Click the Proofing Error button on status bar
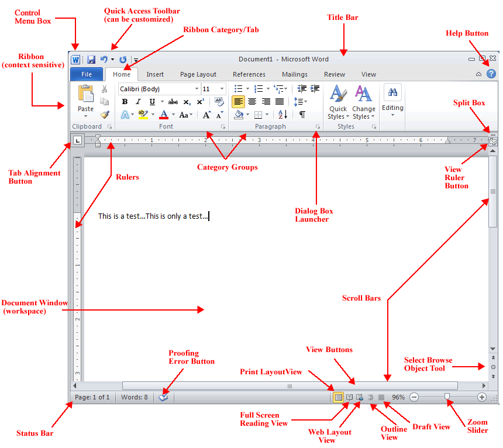 pyautogui.click(x=164, y=397)
